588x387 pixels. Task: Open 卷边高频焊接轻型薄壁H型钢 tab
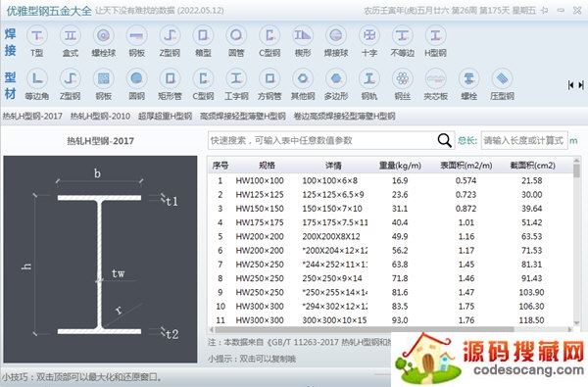tap(344, 117)
